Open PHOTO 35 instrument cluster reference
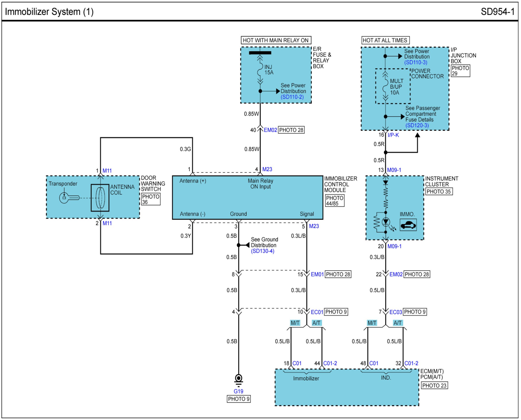This screenshot has width=521, height=420. click(439, 192)
